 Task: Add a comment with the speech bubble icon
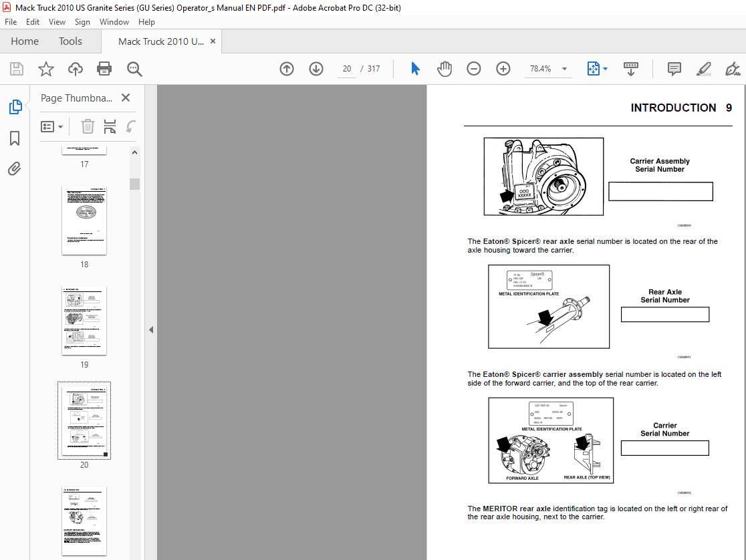[x=674, y=69]
